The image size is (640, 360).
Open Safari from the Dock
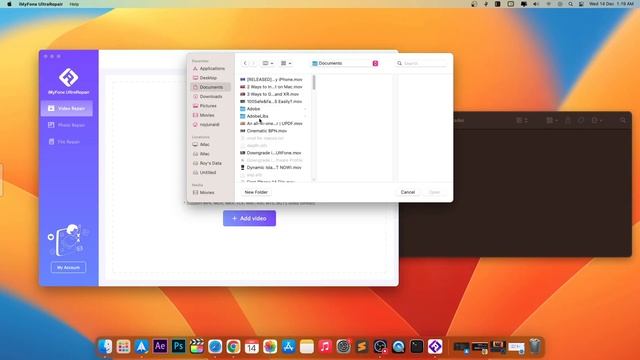point(215,347)
